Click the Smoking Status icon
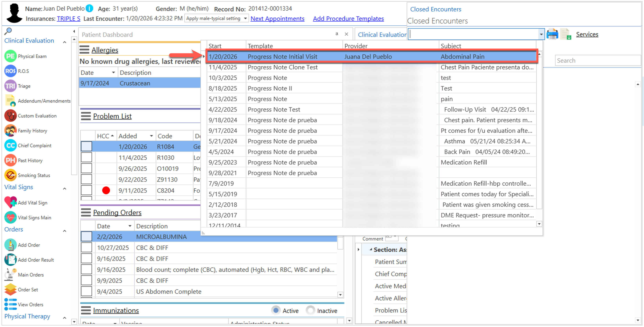Screen dimensions: 644x327 tap(10, 175)
